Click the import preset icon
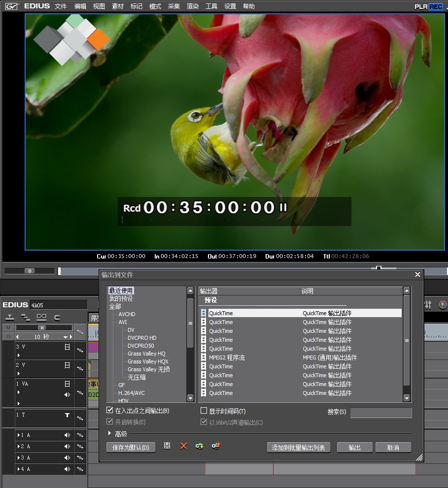The width and height of the screenshot is (448, 488). (x=200, y=446)
